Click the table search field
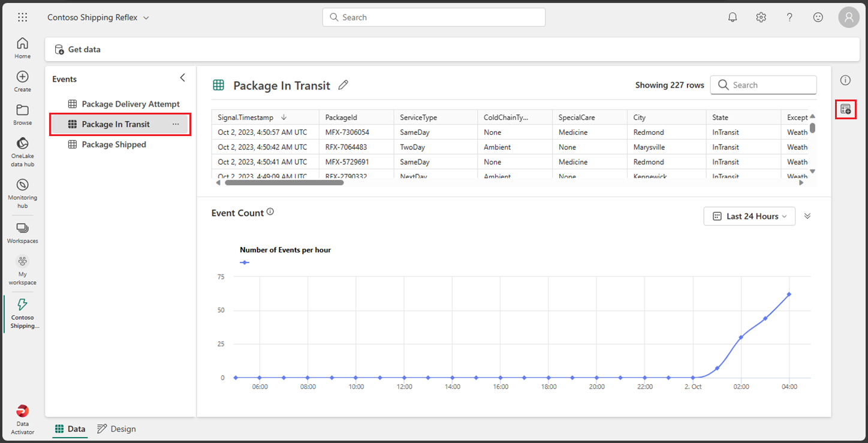Image resolution: width=868 pixels, height=443 pixels. [x=763, y=85]
